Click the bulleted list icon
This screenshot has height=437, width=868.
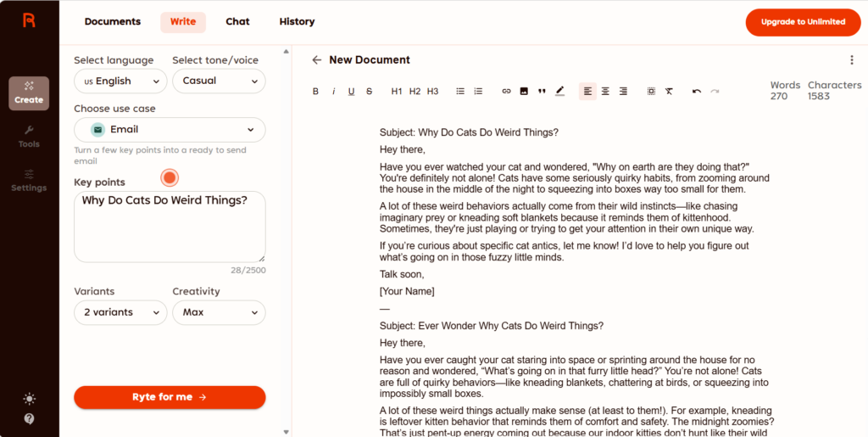(x=460, y=92)
